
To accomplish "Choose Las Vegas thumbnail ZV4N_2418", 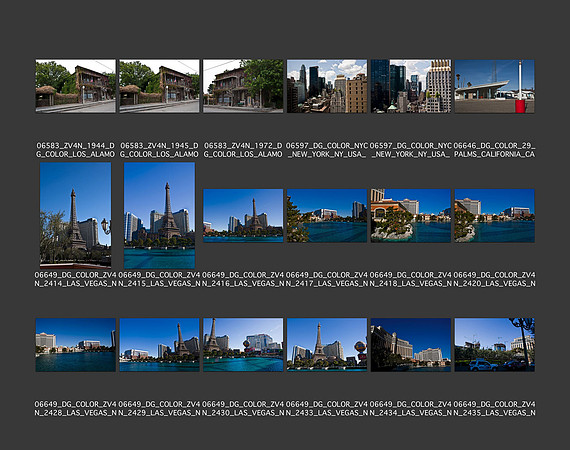I will coord(411,216).
